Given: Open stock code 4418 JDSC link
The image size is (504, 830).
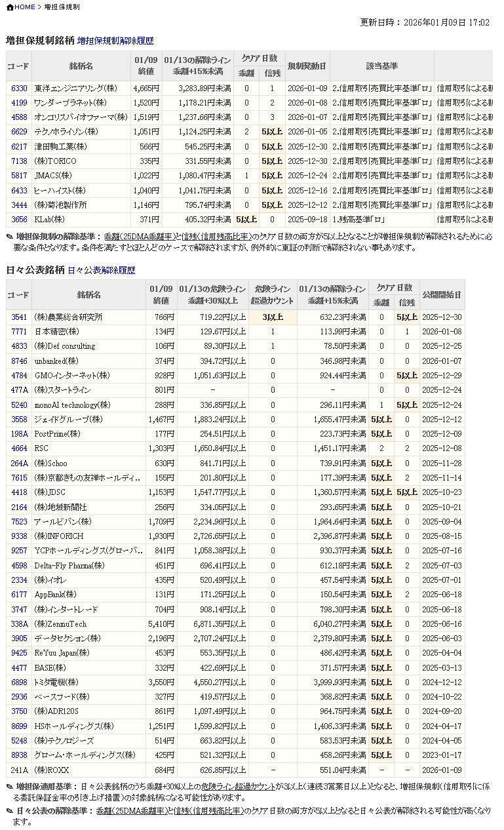Looking at the screenshot, I should [19, 492].
